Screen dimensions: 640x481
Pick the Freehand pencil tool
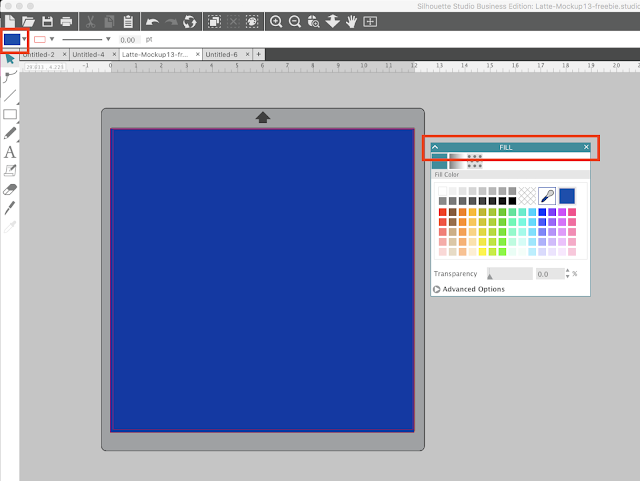click(x=10, y=133)
